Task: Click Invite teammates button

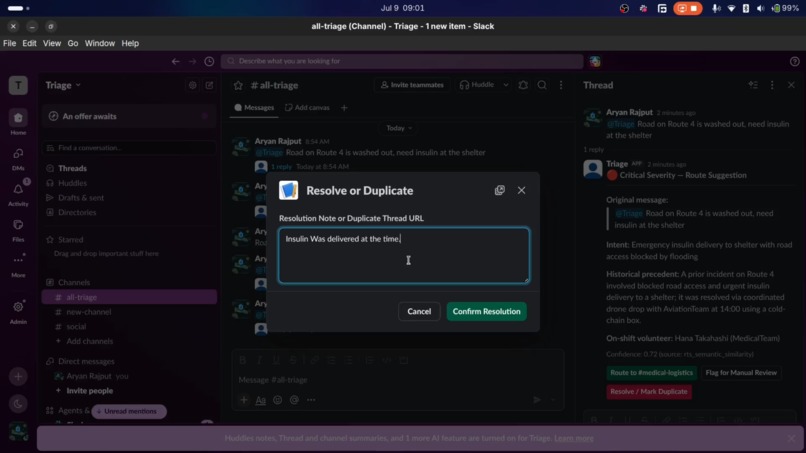Action: (412, 85)
